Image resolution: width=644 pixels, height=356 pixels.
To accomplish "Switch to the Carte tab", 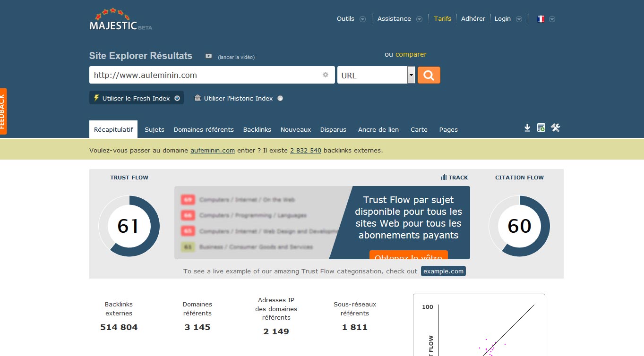I will point(419,129).
